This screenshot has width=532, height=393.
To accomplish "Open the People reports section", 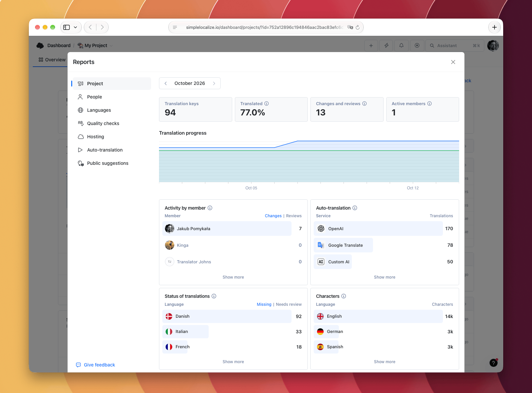I will click(112, 97).
